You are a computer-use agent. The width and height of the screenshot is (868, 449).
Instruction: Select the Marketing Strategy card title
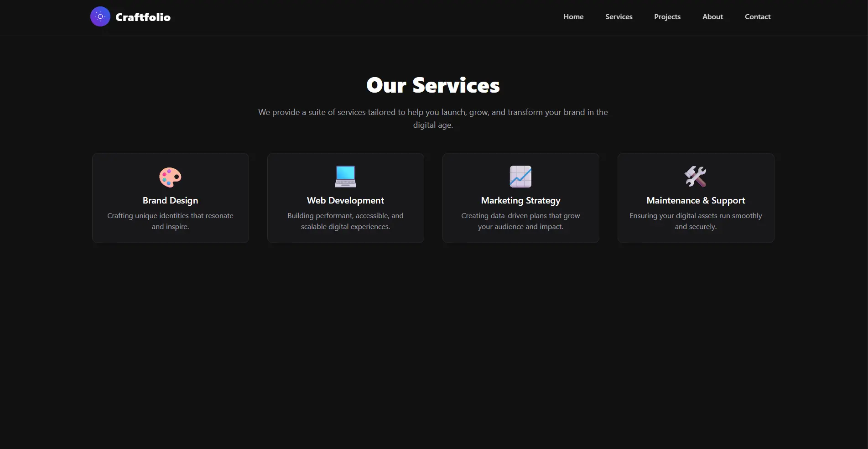tap(520, 200)
